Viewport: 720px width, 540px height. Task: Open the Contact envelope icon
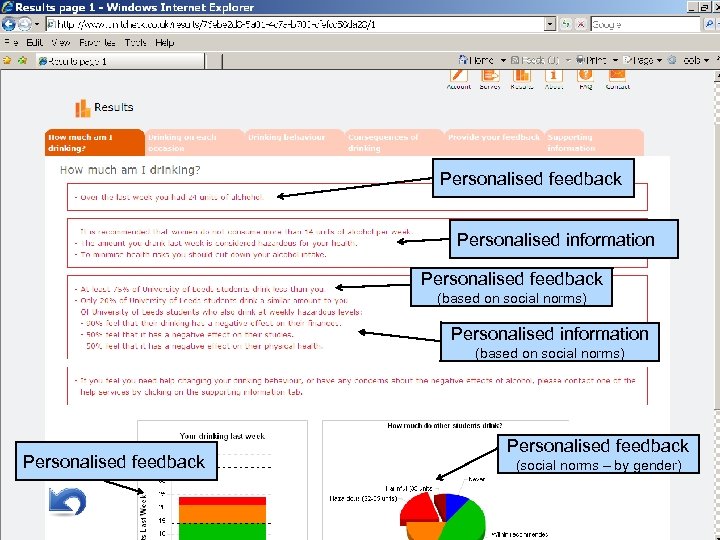pyautogui.click(x=617, y=76)
